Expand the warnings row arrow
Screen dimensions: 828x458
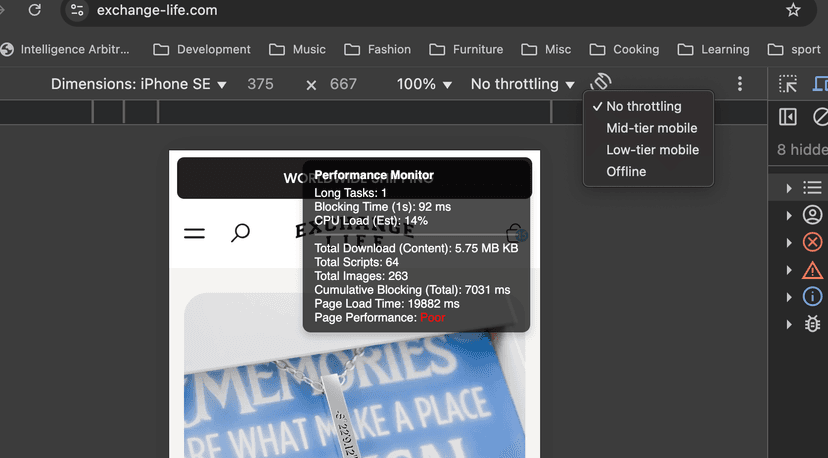pyautogui.click(x=788, y=270)
